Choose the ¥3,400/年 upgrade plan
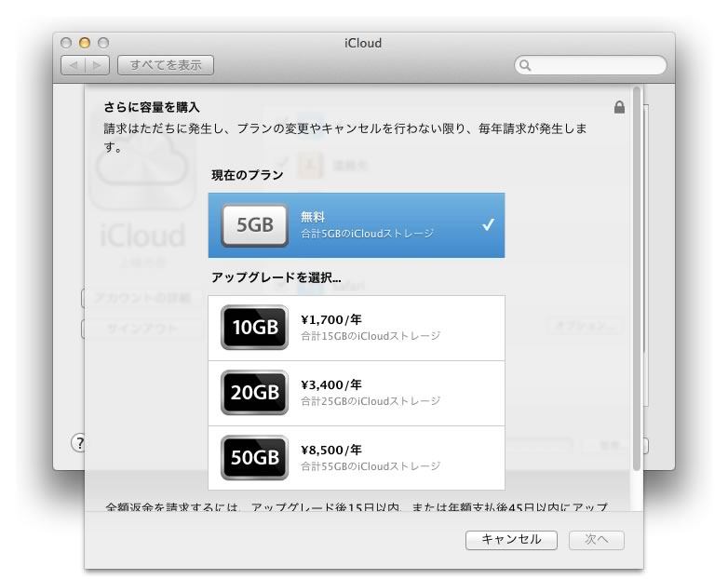This screenshot has height=579, width=728. [x=357, y=393]
